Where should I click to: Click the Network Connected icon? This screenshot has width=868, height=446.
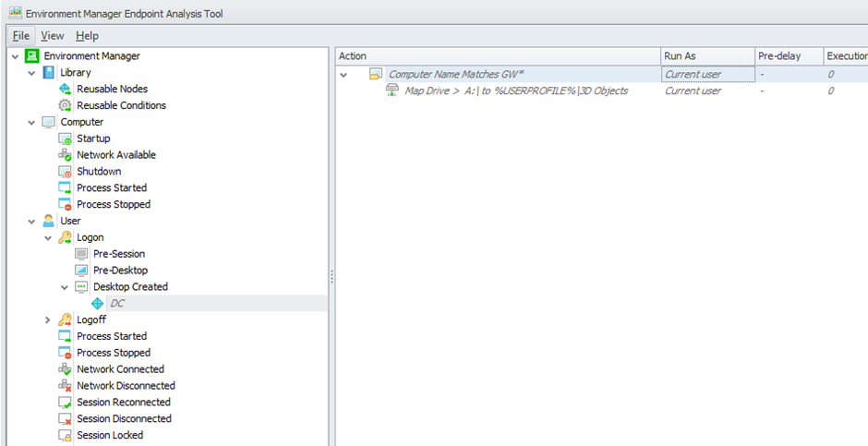pyautogui.click(x=66, y=369)
